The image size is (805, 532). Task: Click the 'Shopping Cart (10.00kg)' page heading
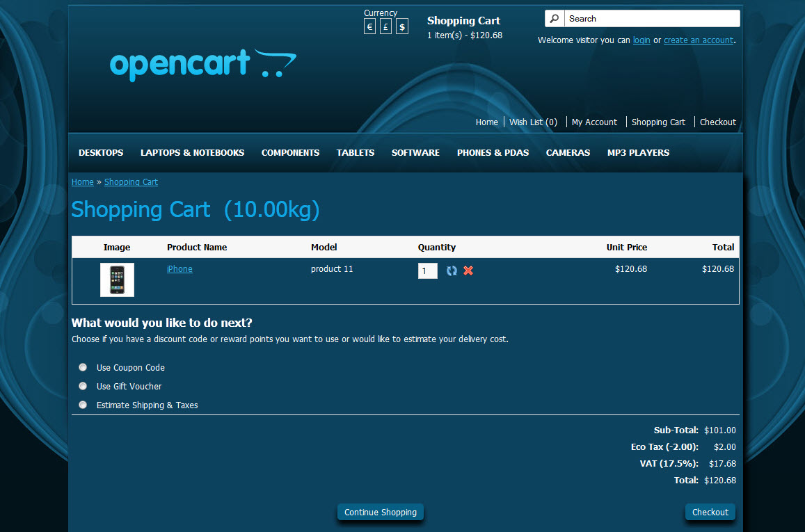coord(195,210)
